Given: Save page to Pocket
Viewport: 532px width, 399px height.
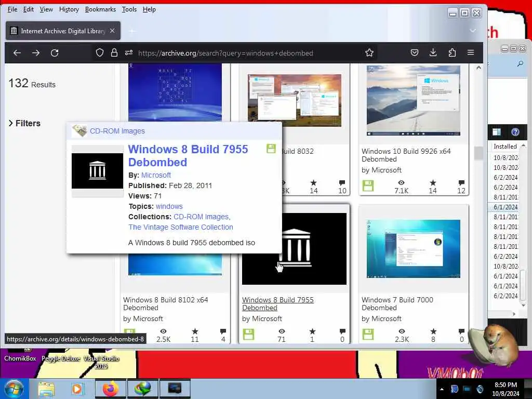Looking at the screenshot, I should [414, 52].
